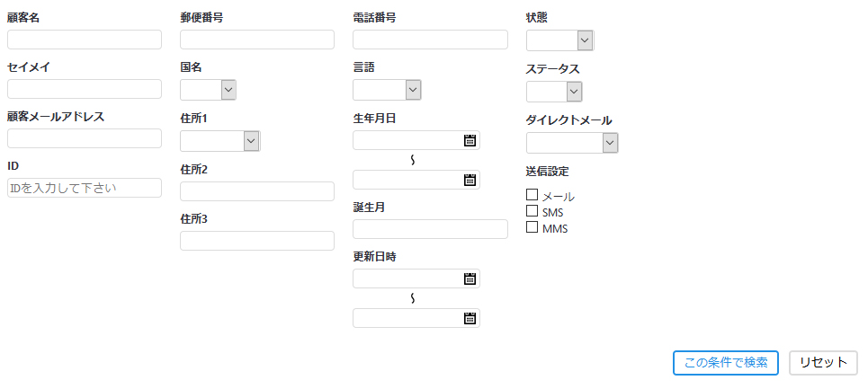
Task: Open the 状態 dropdown
Action: pos(559,40)
